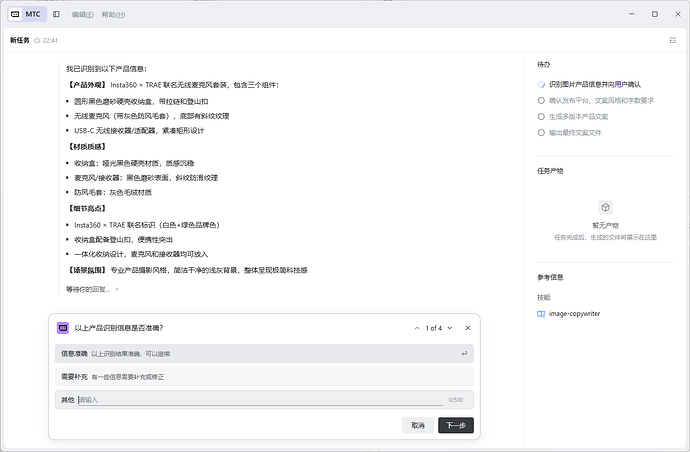Click the MTC app logo button
690x452 pixels.
pyautogui.click(x=27, y=14)
